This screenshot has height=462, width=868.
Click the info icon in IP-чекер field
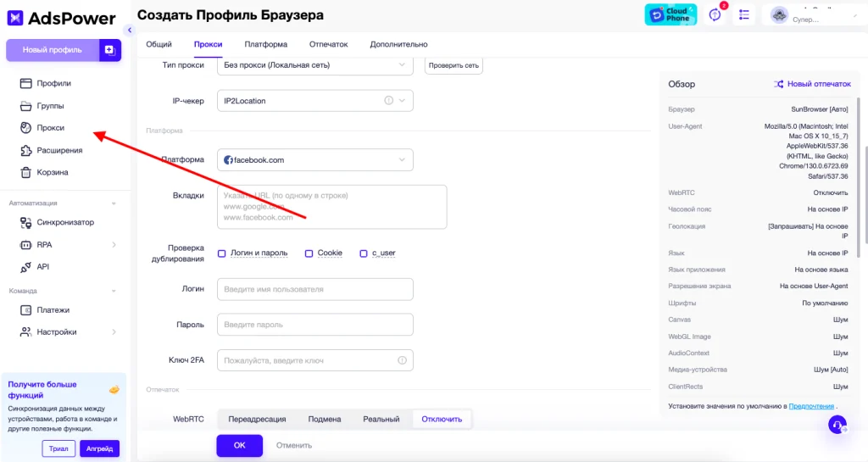(x=388, y=101)
